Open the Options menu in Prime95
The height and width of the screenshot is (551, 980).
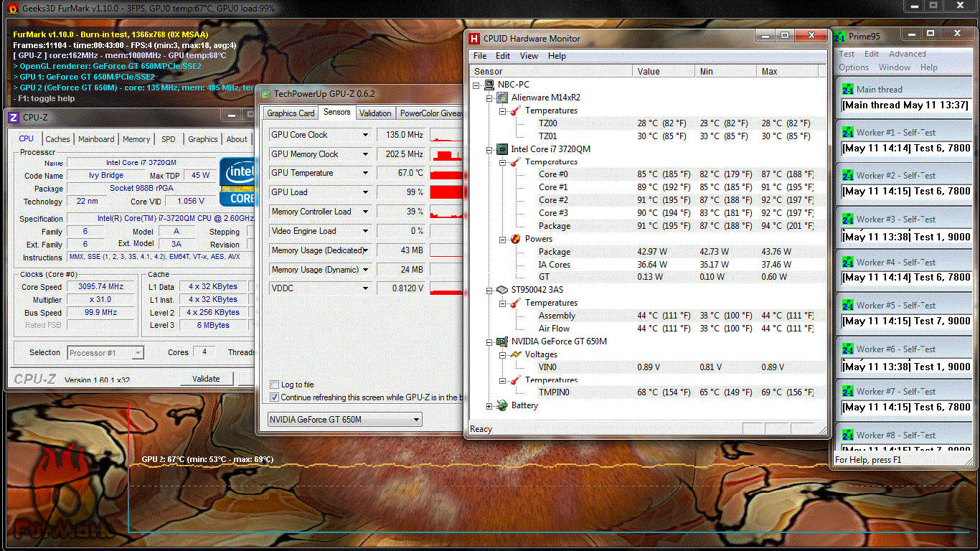pyautogui.click(x=854, y=67)
